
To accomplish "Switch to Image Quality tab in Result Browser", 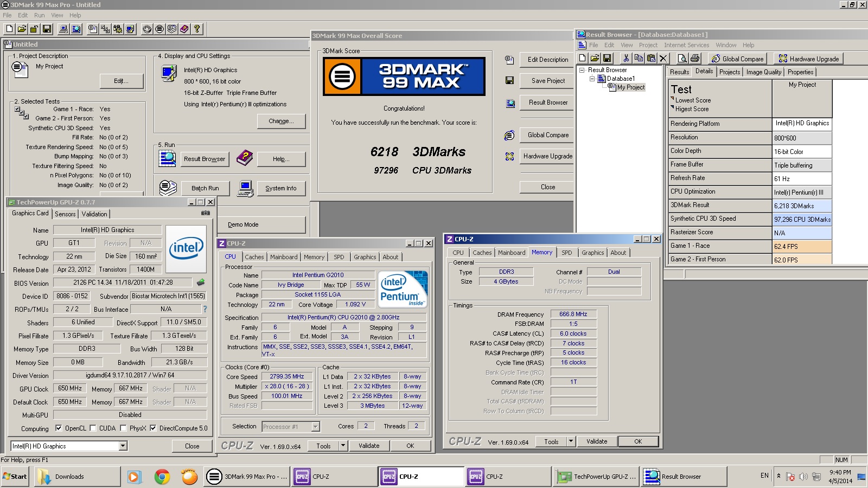I will click(764, 72).
